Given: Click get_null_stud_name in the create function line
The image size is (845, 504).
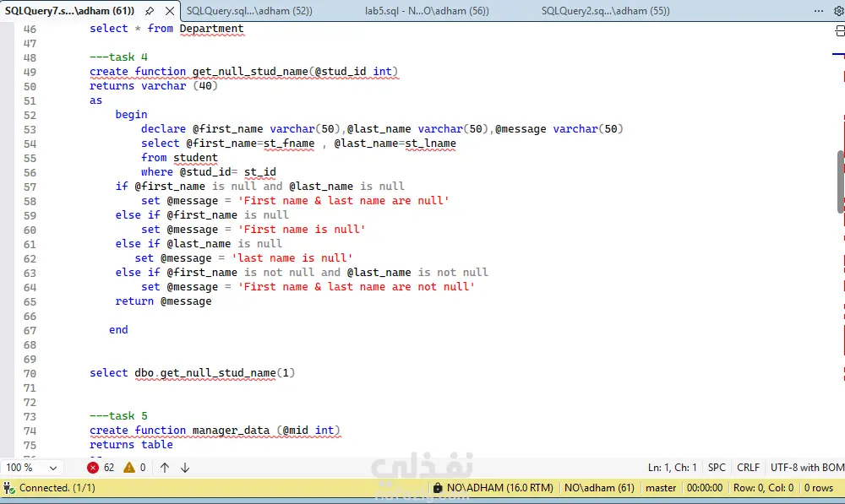Looking at the screenshot, I should click(250, 72).
